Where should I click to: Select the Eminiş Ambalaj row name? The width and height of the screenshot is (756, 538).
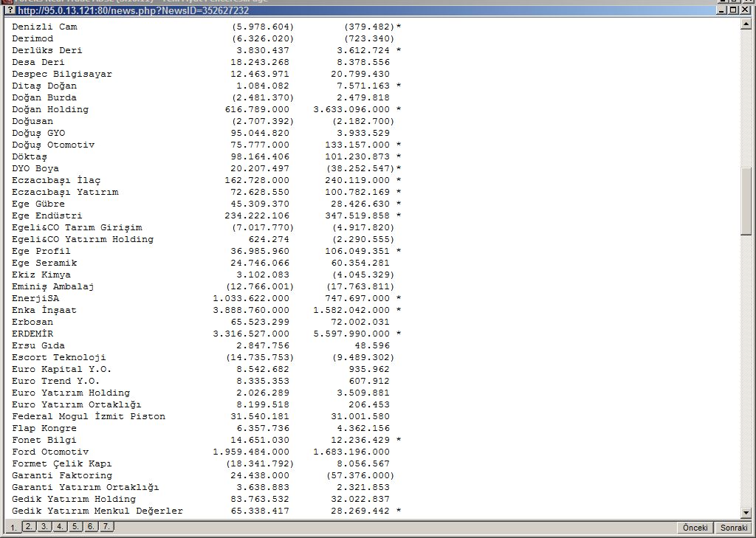pos(53,286)
